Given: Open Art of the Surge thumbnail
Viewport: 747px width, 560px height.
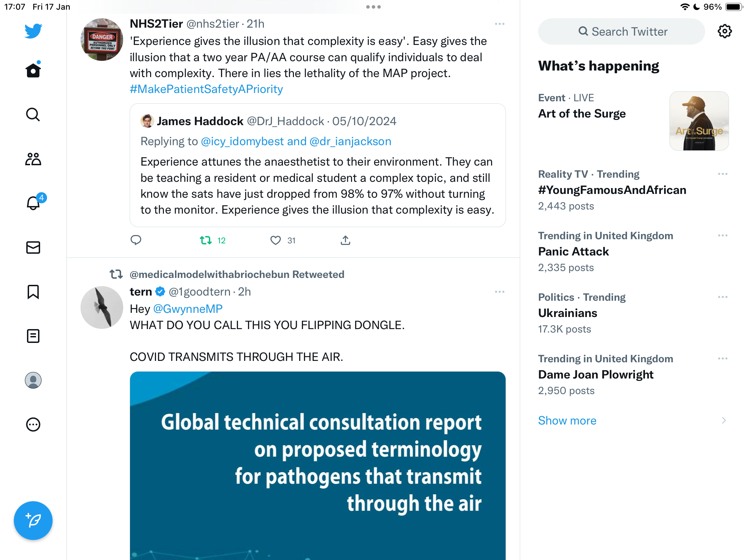Looking at the screenshot, I should [x=699, y=121].
